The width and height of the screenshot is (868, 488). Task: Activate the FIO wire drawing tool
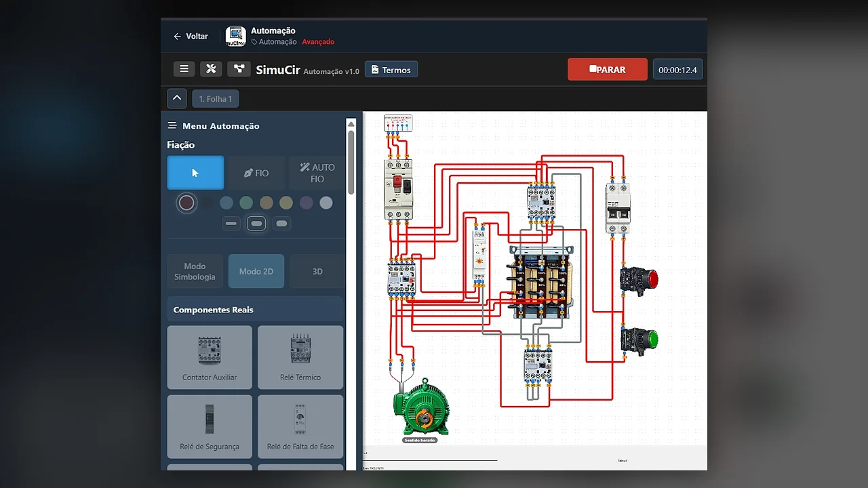pos(256,173)
